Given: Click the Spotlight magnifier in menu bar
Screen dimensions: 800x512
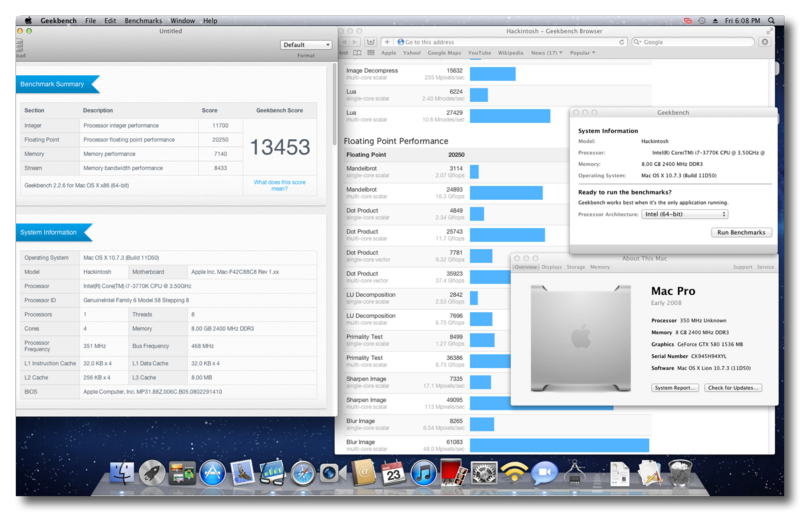Looking at the screenshot, I should 771,20.
